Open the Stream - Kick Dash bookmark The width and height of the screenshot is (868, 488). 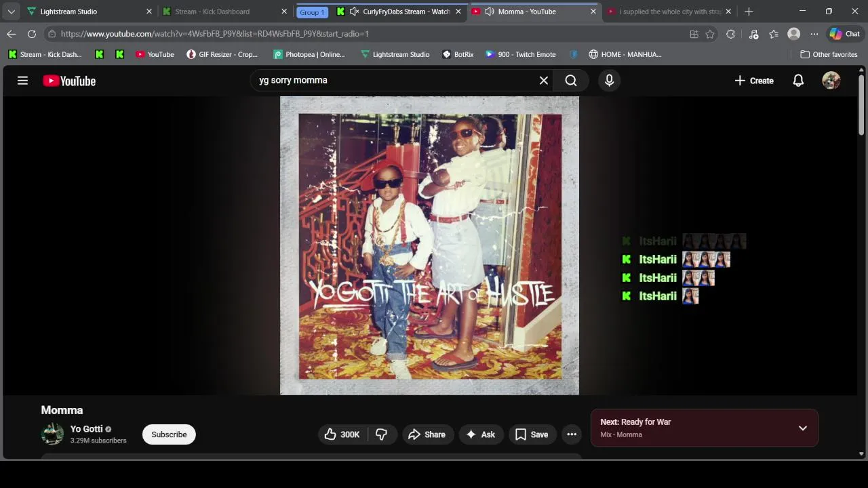pos(45,54)
